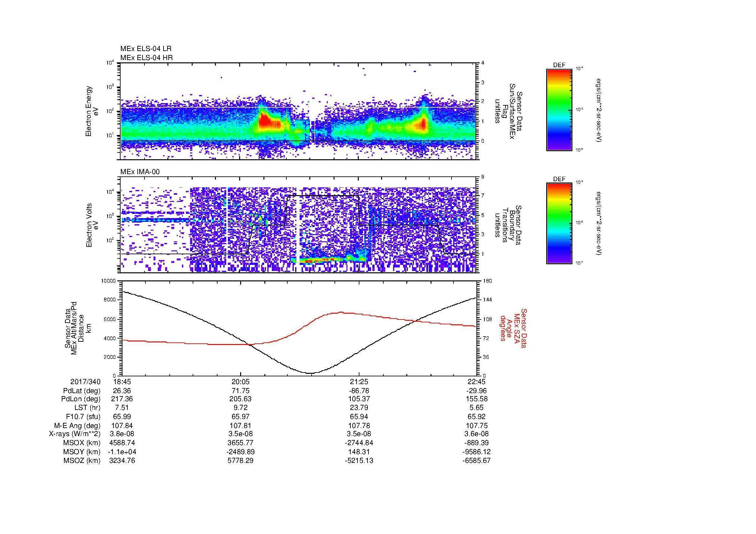Click the MSOX value -2744.84
This screenshot has height=534, width=756.
point(359,443)
